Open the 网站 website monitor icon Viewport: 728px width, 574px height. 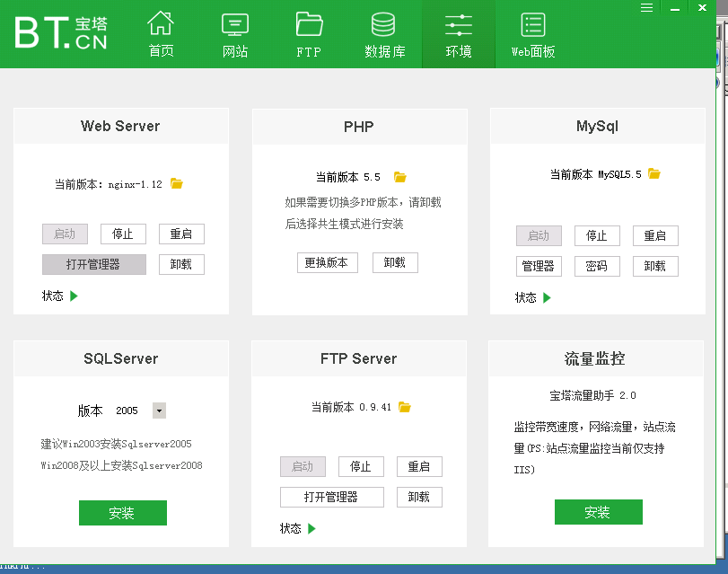(235, 24)
